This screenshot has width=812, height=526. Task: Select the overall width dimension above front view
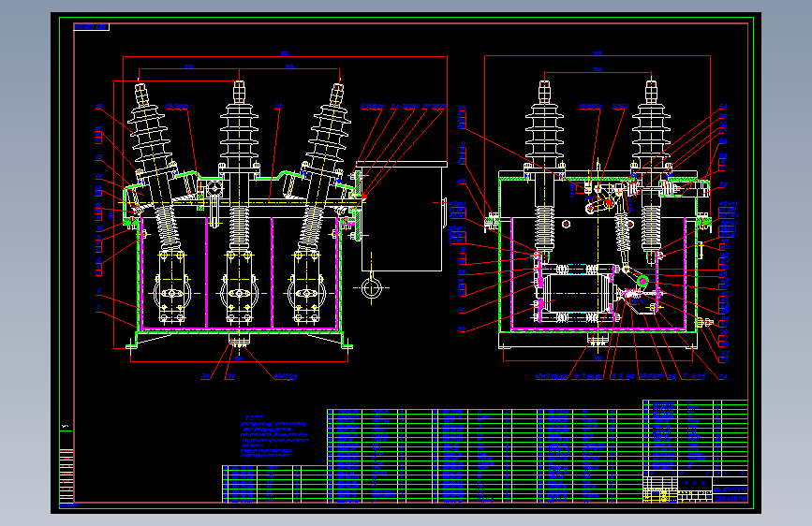(x=285, y=55)
